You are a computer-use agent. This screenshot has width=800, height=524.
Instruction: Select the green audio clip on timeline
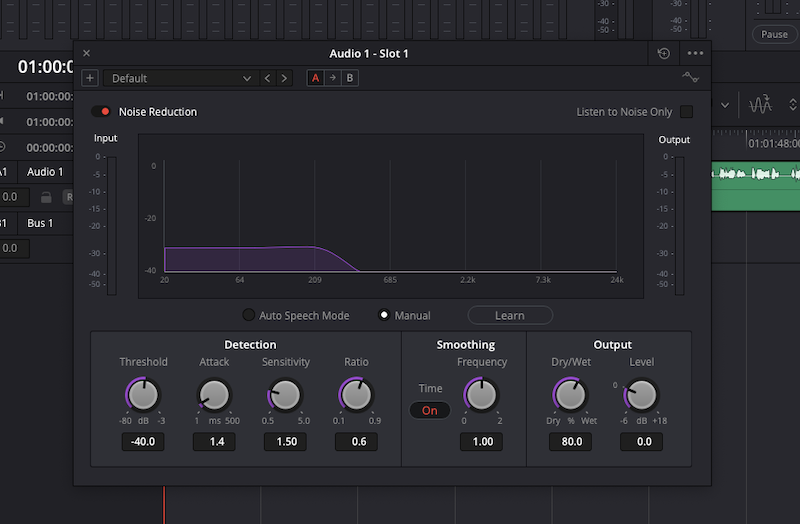tap(756, 186)
